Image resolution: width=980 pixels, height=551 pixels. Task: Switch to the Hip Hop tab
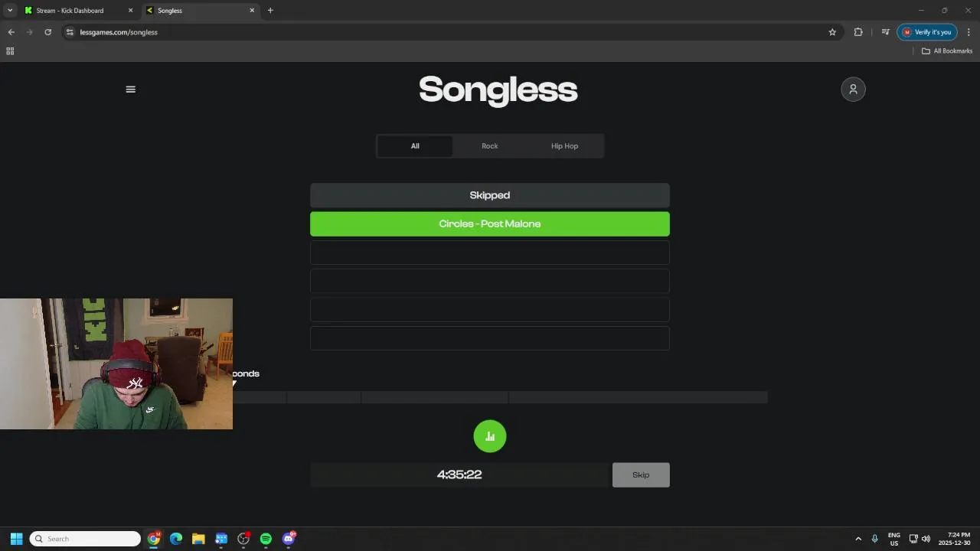coord(565,146)
